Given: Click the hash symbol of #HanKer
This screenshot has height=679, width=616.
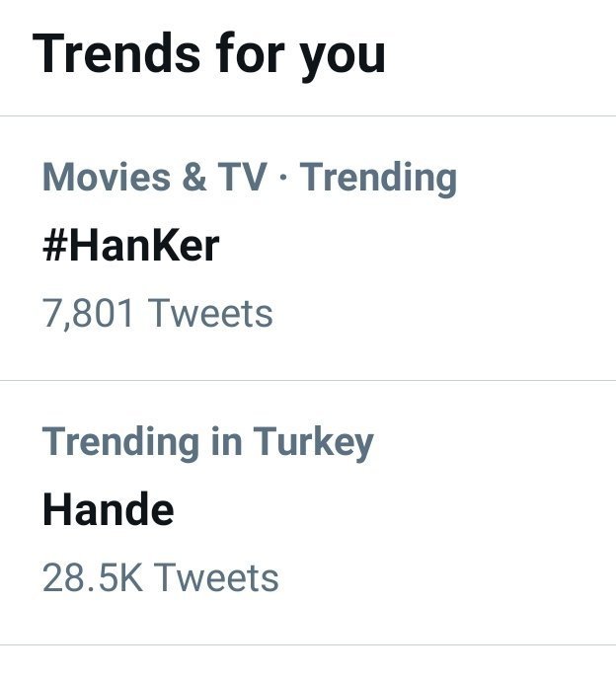Looking at the screenshot, I should click(x=54, y=246).
